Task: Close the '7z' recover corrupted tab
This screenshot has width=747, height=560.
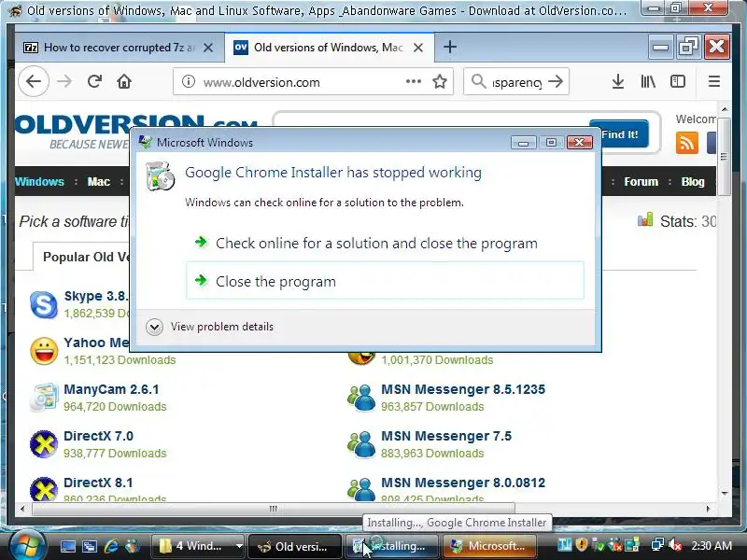Action: [208, 48]
